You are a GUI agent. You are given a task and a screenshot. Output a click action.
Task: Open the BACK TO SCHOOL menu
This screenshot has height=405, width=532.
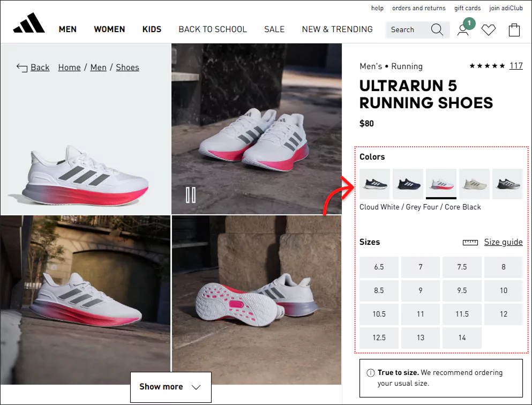[x=213, y=29]
